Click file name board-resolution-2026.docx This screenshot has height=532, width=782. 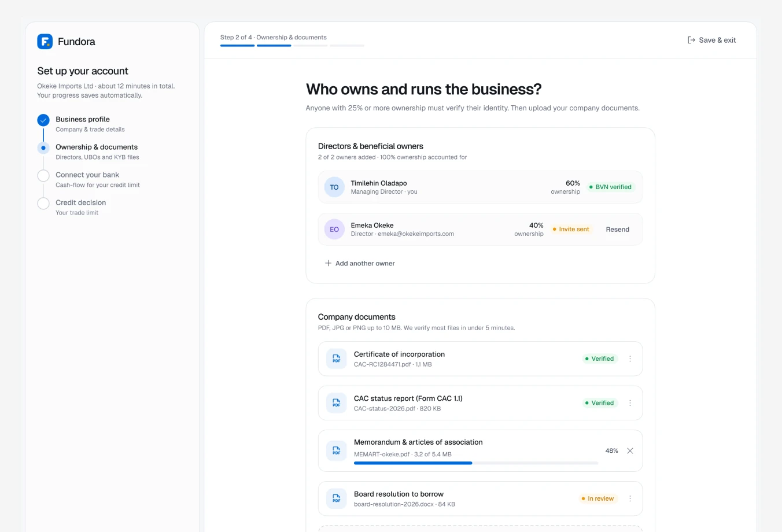[x=394, y=504]
